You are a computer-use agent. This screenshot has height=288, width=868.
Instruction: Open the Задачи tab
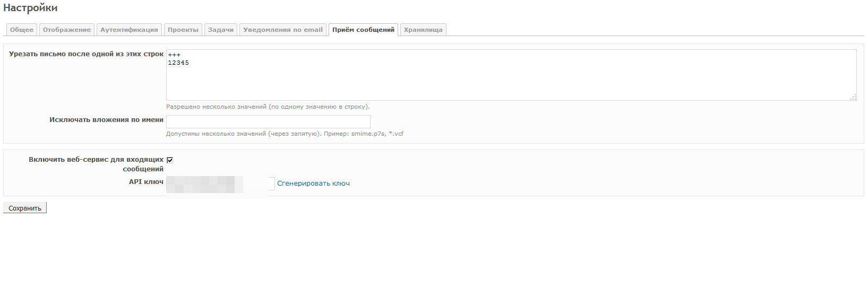[x=221, y=30]
